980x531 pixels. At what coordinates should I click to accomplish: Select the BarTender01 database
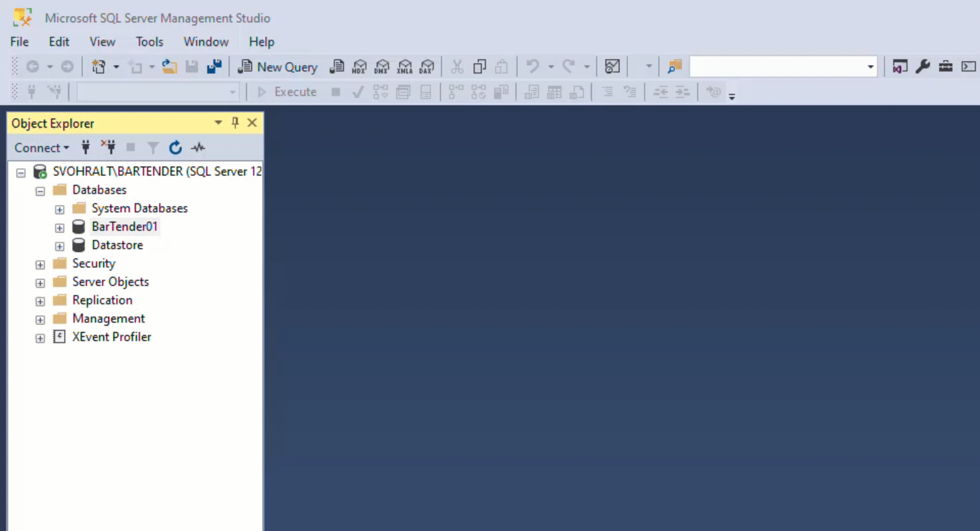(x=125, y=226)
